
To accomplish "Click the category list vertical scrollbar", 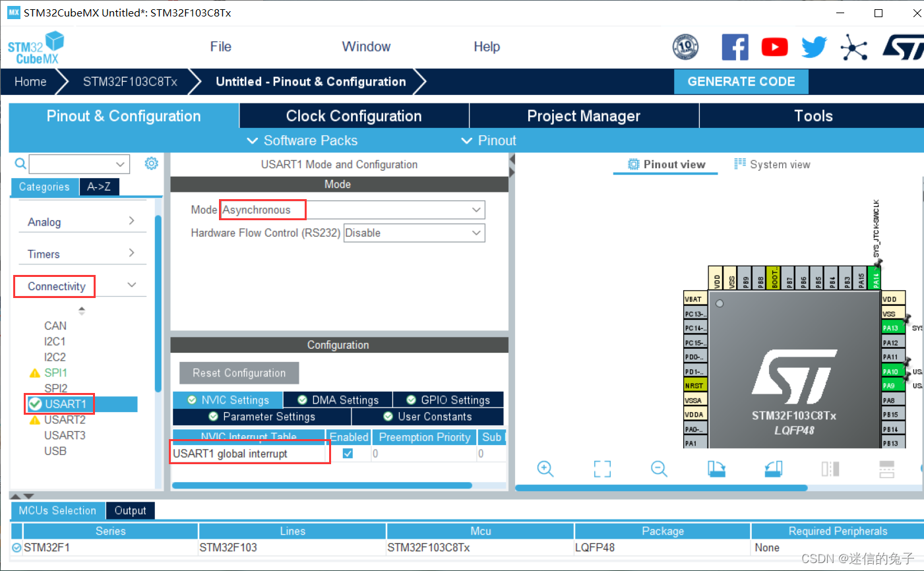I will pyautogui.click(x=158, y=303).
